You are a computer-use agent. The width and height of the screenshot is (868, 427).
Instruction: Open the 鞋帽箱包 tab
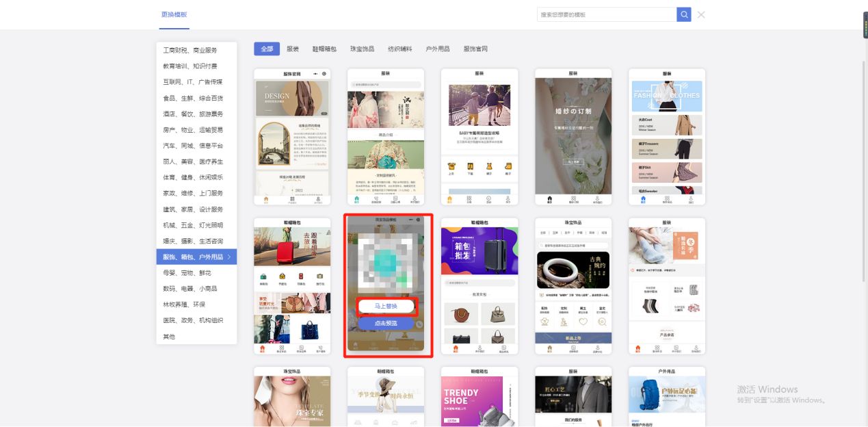pyautogui.click(x=325, y=49)
